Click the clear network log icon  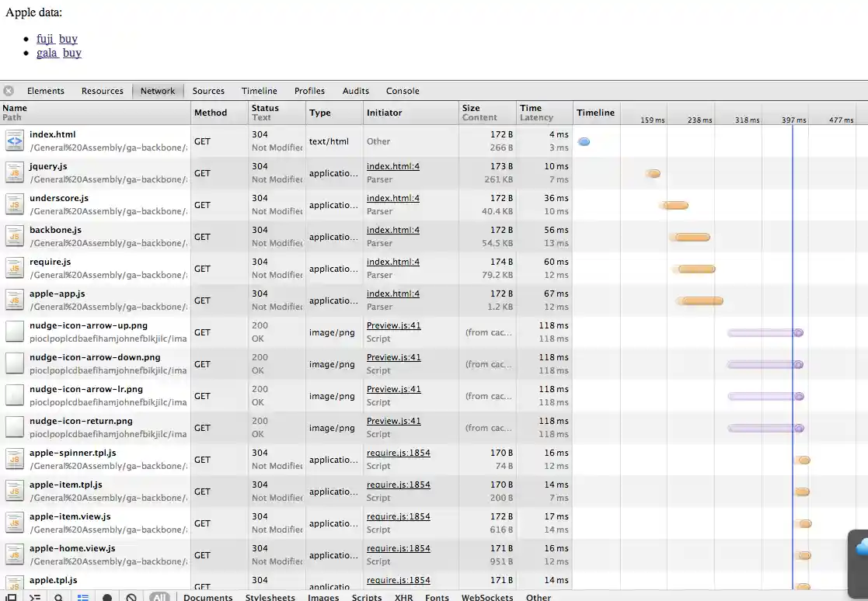point(131,597)
